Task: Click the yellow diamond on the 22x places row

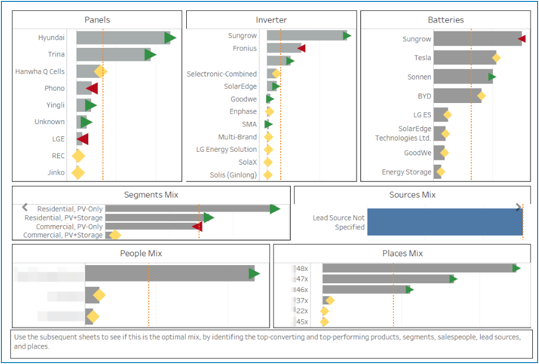Action: [324, 311]
